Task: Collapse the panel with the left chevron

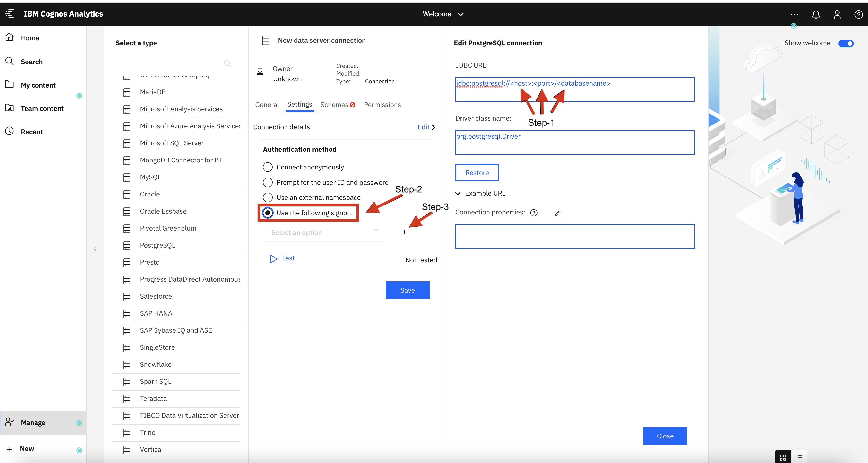Action: [x=95, y=249]
